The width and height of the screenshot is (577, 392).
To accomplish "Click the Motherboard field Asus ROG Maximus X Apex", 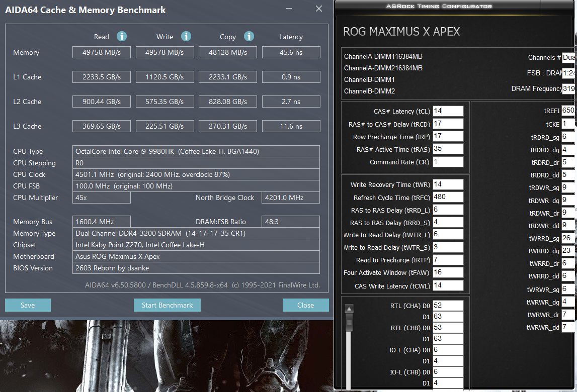I will point(196,256).
